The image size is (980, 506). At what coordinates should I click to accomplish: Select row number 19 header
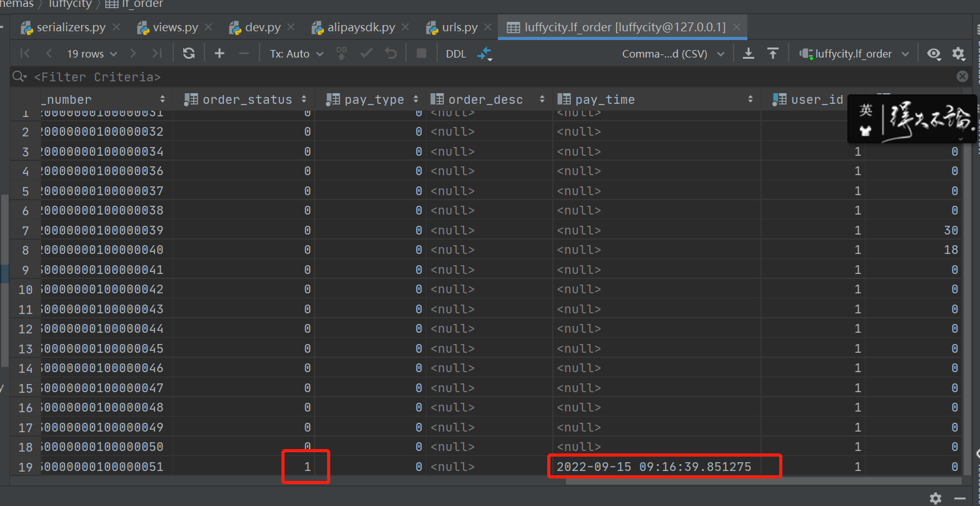pyautogui.click(x=25, y=467)
